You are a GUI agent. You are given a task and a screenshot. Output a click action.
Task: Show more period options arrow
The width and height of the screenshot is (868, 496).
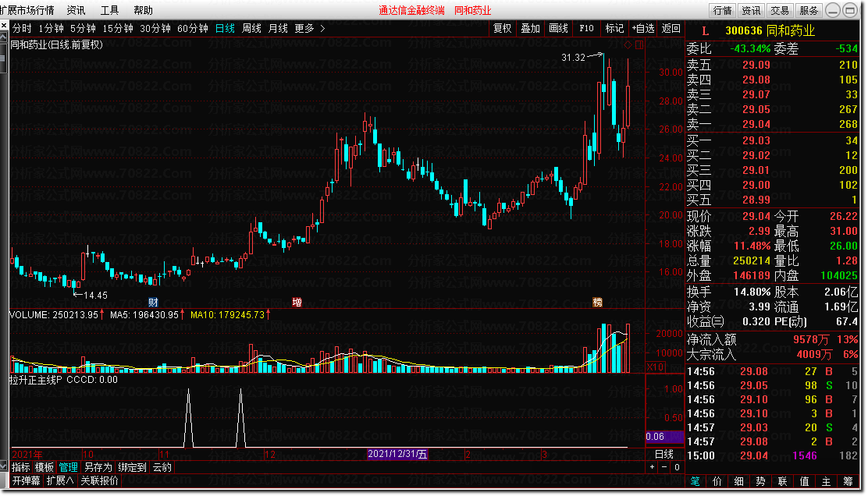(322, 28)
